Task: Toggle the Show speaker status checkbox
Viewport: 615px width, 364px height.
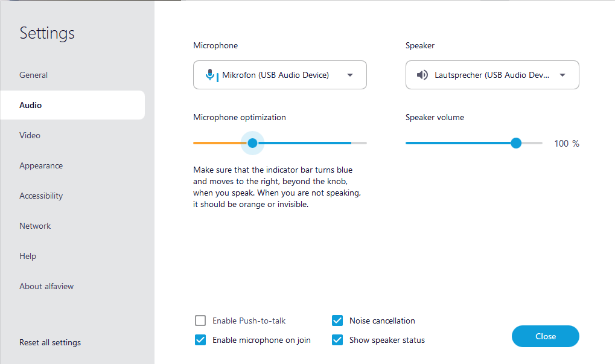Action: pyautogui.click(x=337, y=340)
